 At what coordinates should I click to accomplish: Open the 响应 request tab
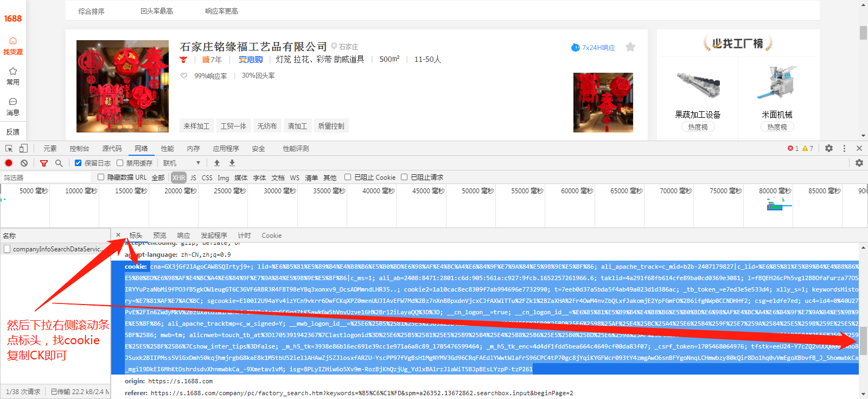click(183, 236)
